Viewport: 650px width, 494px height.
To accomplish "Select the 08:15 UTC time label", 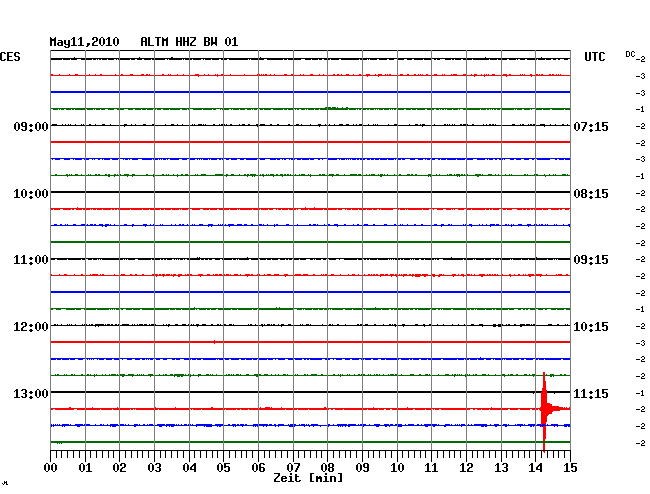I will tap(591, 194).
